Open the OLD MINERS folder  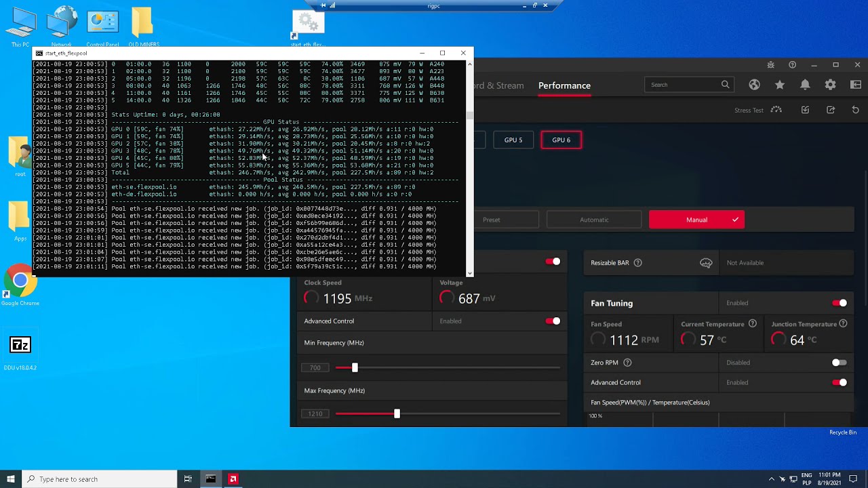click(x=143, y=27)
